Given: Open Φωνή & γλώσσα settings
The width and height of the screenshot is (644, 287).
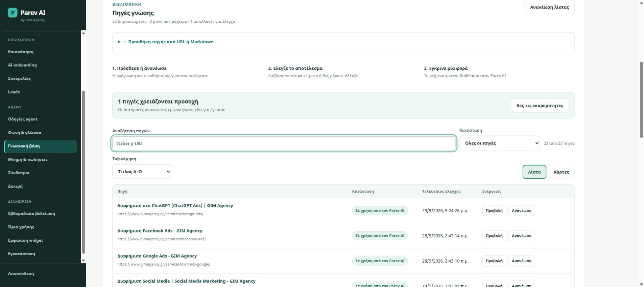Looking at the screenshot, I should (x=25, y=133).
